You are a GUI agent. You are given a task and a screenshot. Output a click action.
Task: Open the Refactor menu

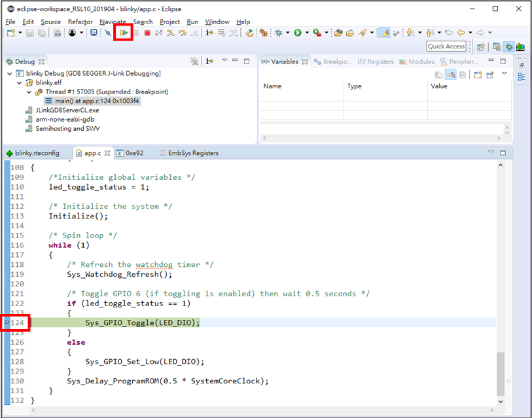pos(80,22)
